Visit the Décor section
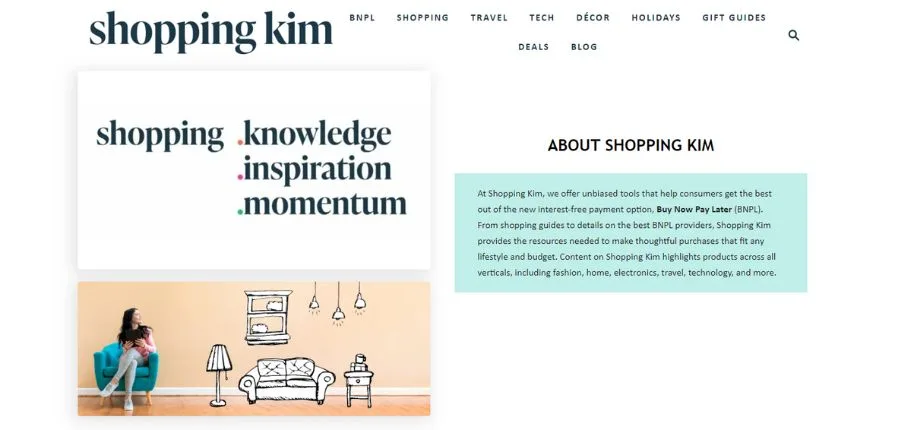The width and height of the screenshot is (900, 430). click(593, 18)
